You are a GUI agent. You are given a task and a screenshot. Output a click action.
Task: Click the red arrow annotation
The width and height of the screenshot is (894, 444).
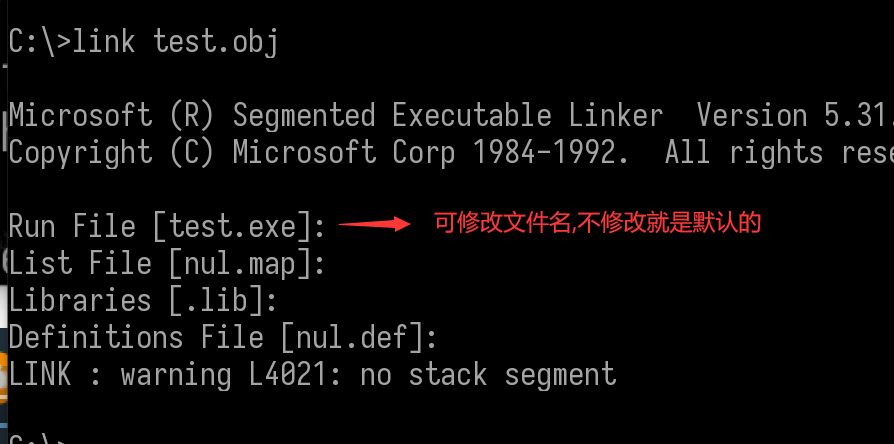pos(375,226)
